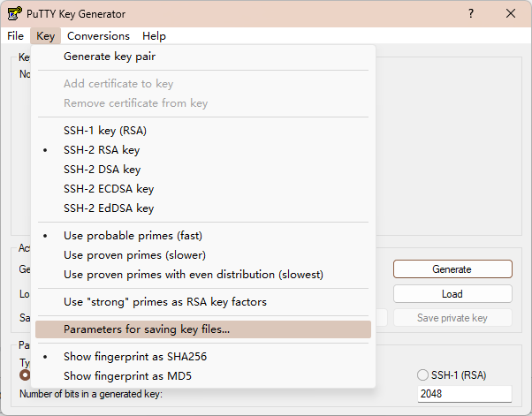The height and width of the screenshot is (416, 532).
Task: Select the SSH-1 (RSA) radio button in Parameters
Action: coord(424,374)
